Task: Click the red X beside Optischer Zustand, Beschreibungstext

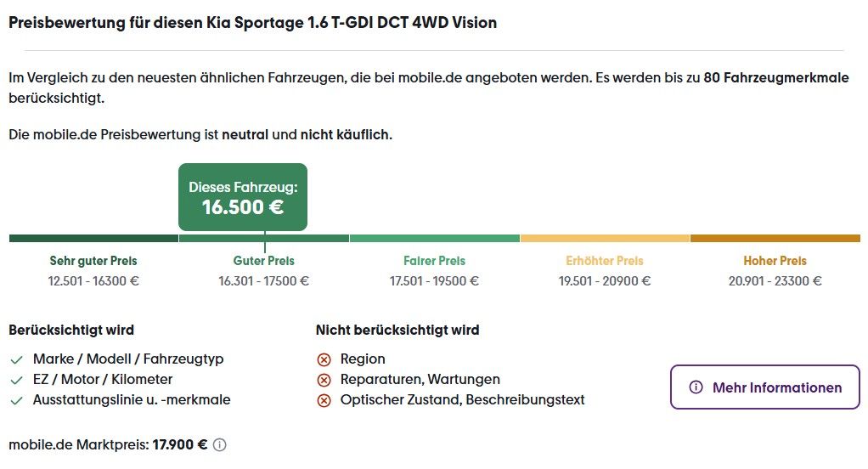Action: point(324,400)
